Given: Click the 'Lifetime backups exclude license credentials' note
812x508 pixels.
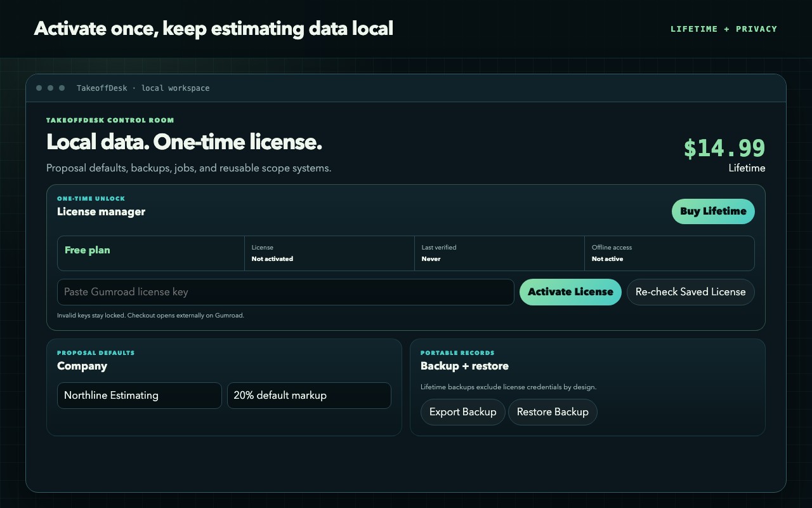Looking at the screenshot, I should pos(508,387).
